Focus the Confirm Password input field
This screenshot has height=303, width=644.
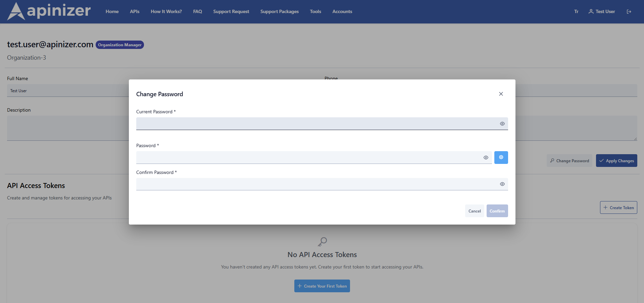pyautogui.click(x=315, y=184)
